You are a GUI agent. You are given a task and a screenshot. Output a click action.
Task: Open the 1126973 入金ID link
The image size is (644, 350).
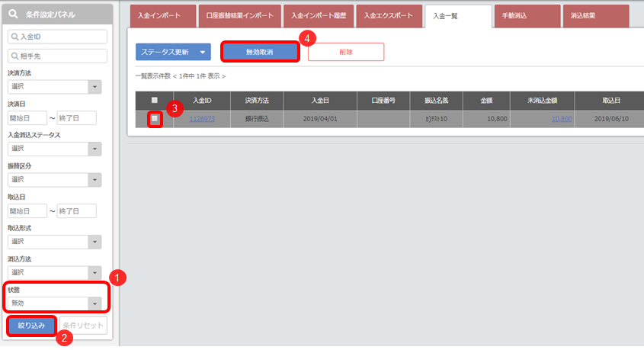[202, 120]
